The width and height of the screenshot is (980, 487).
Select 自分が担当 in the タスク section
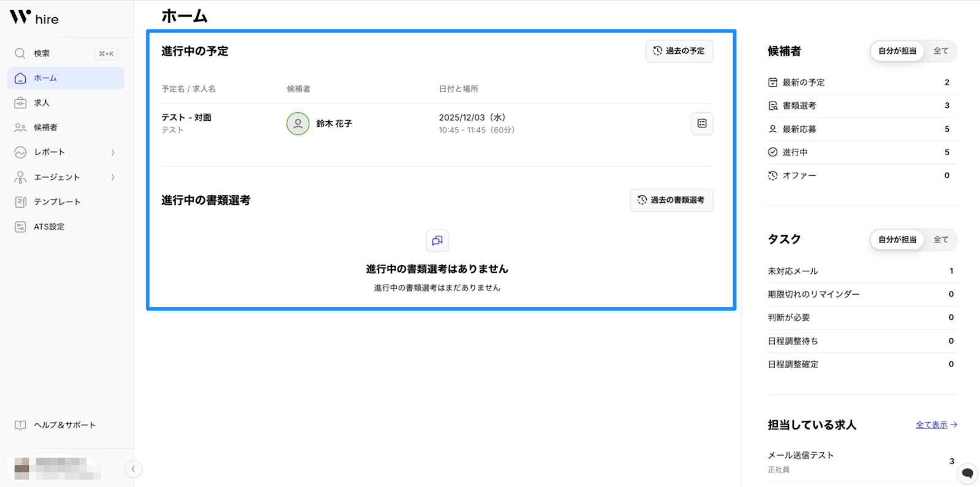coord(897,240)
